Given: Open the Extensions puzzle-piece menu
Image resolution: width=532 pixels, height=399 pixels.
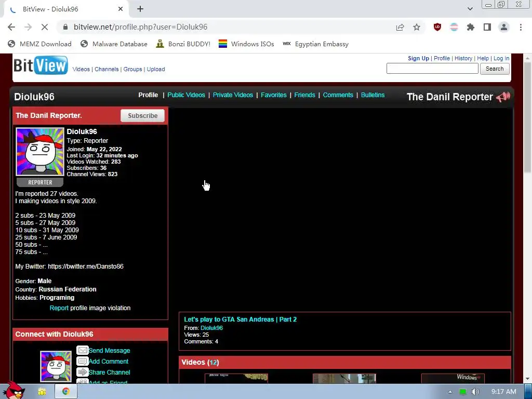Looking at the screenshot, I should (x=471, y=27).
